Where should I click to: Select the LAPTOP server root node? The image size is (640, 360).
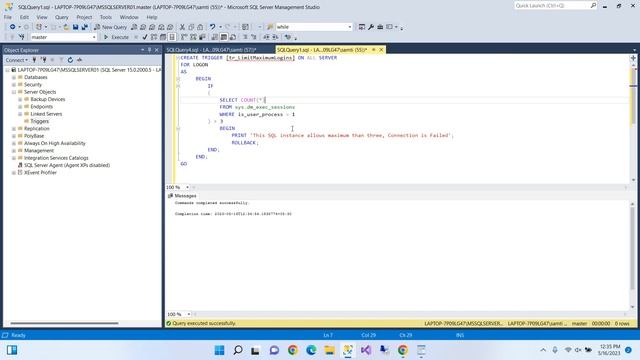point(89,70)
